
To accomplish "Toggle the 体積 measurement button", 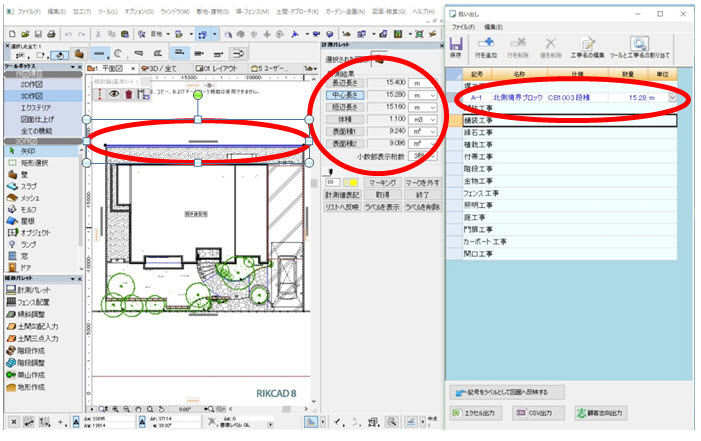I will point(345,119).
